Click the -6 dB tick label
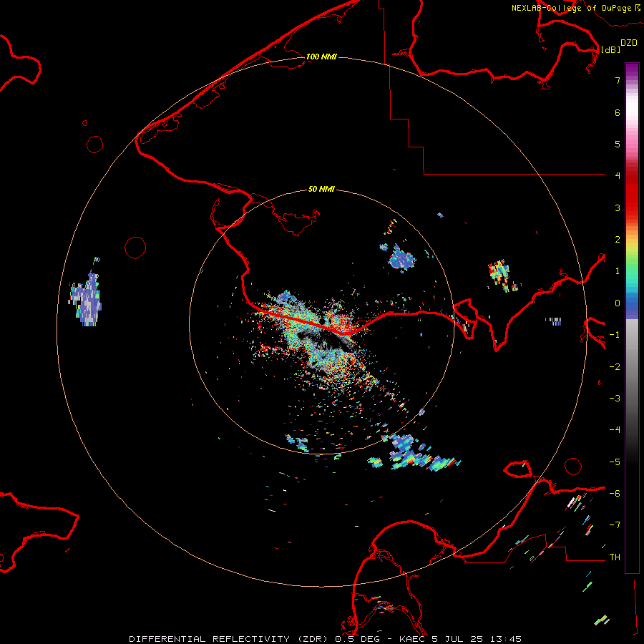644x644 pixels. (x=615, y=494)
